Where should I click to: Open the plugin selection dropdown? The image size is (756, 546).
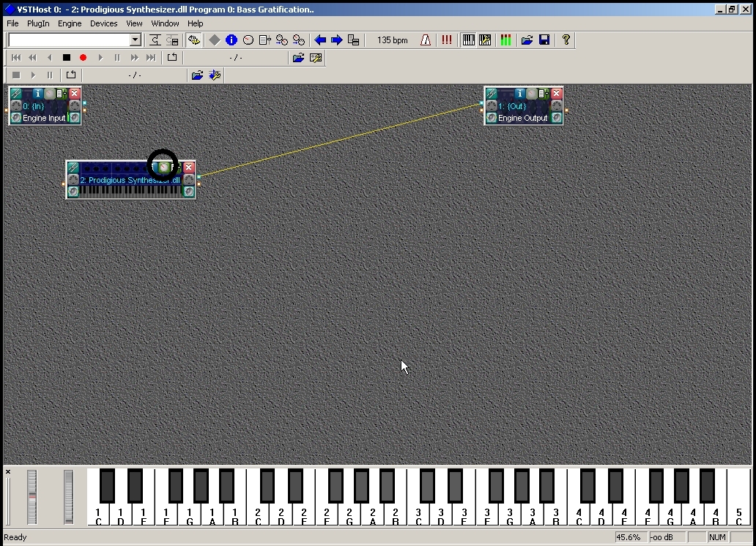(x=135, y=40)
